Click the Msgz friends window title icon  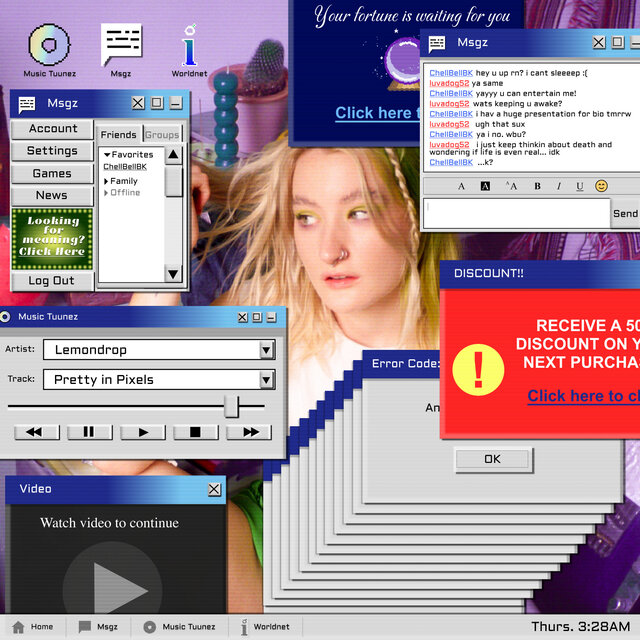(27, 104)
